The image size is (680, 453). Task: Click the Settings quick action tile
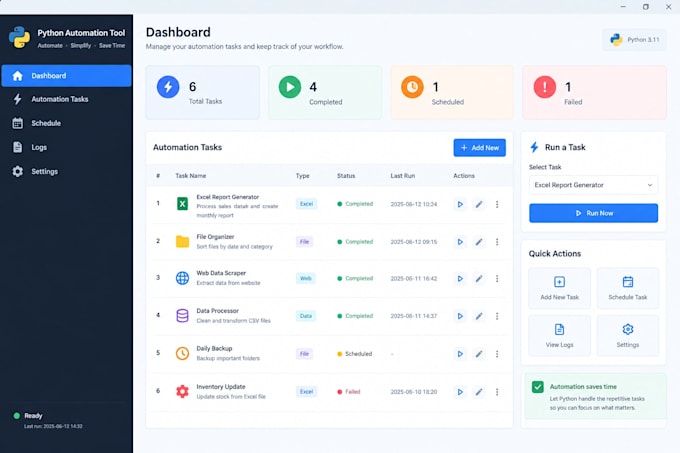click(628, 336)
